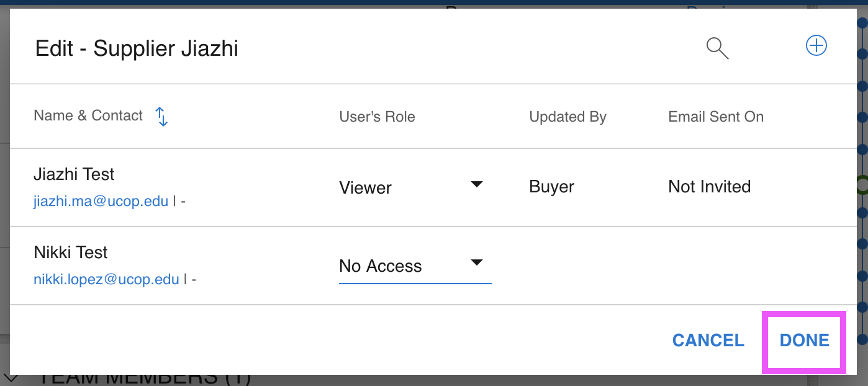Viewport: 868px width, 386px height.
Task: Select the User's Role column header
Action: 377,117
